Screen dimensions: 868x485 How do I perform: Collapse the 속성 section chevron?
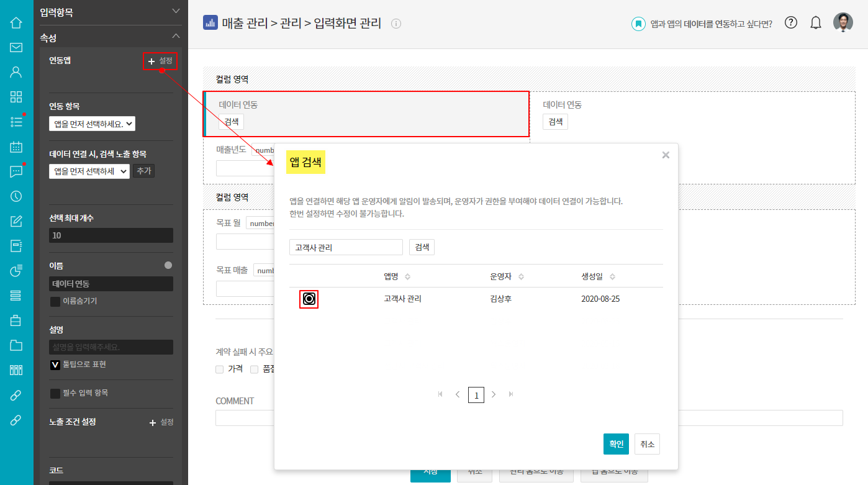click(x=176, y=37)
